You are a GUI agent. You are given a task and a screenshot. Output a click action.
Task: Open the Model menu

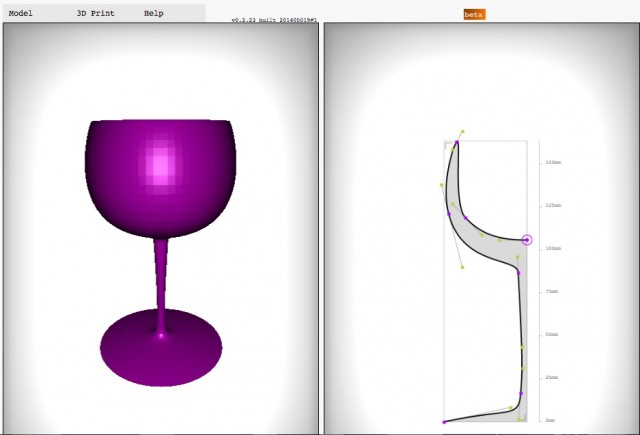pyautogui.click(x=21, y=14)
